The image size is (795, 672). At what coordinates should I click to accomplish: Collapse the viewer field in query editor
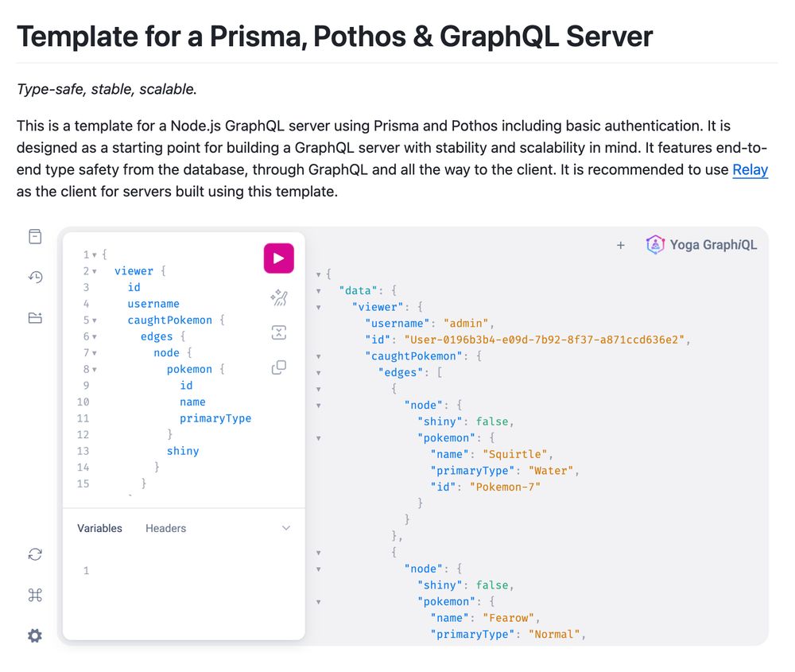[x=95, y=271]
